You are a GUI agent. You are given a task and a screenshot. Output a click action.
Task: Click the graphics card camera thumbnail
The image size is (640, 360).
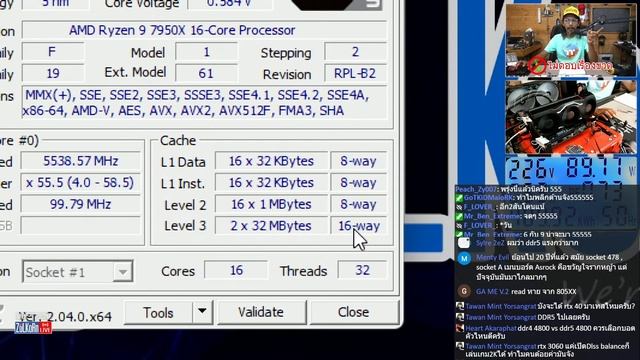click(x=570, y=117)
